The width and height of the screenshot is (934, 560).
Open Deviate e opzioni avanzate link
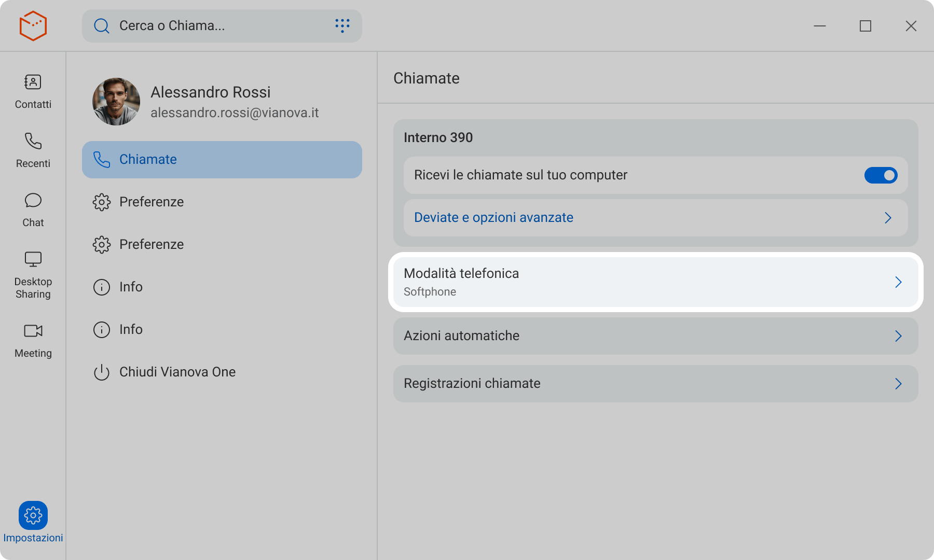(493, 218)
